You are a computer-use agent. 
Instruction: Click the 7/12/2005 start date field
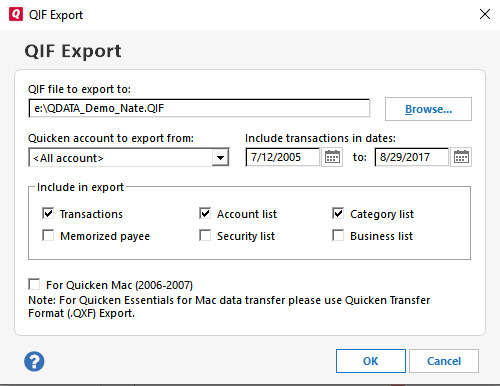tap(283, 157)
